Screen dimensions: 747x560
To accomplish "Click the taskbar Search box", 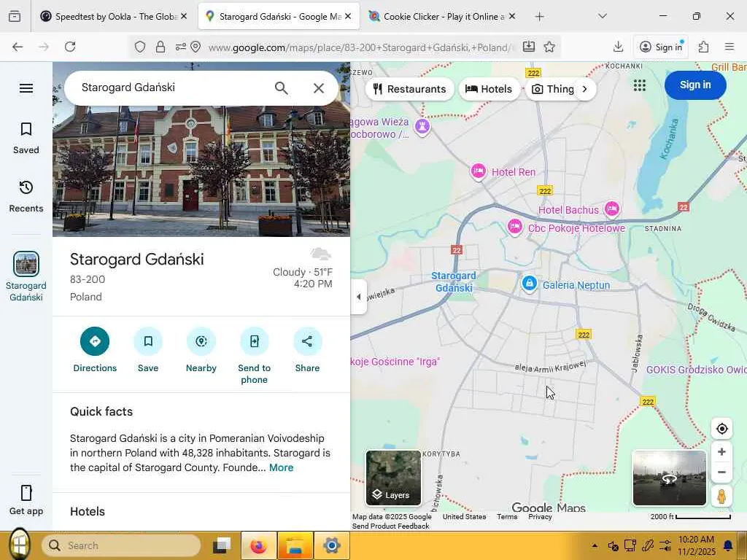I will (122, 545).
